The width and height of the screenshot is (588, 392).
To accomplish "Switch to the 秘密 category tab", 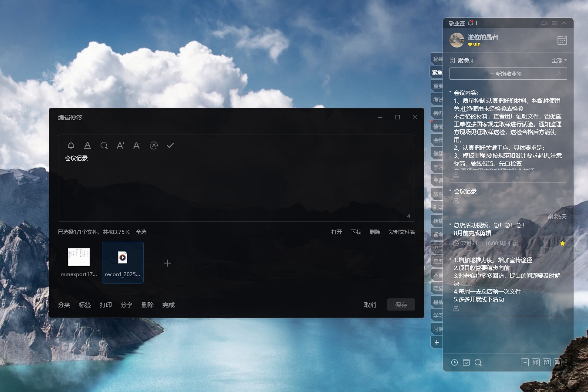I will (x=437, y=59).
